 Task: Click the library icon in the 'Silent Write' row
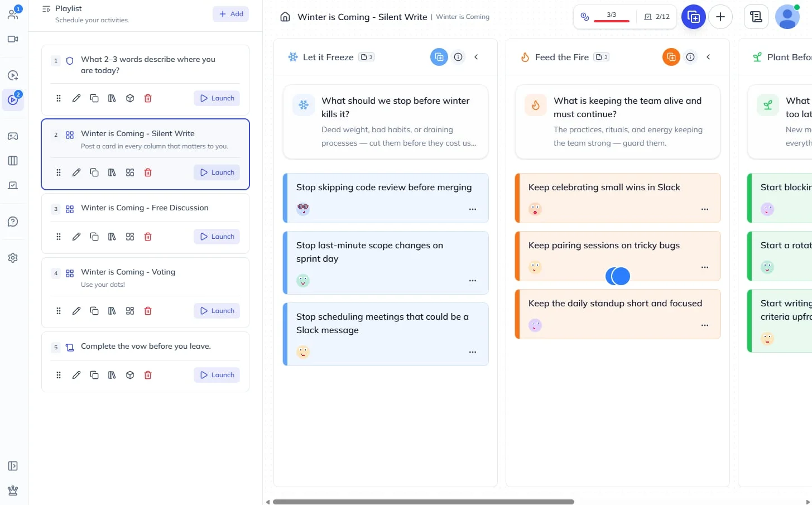[x=112, y=172]
